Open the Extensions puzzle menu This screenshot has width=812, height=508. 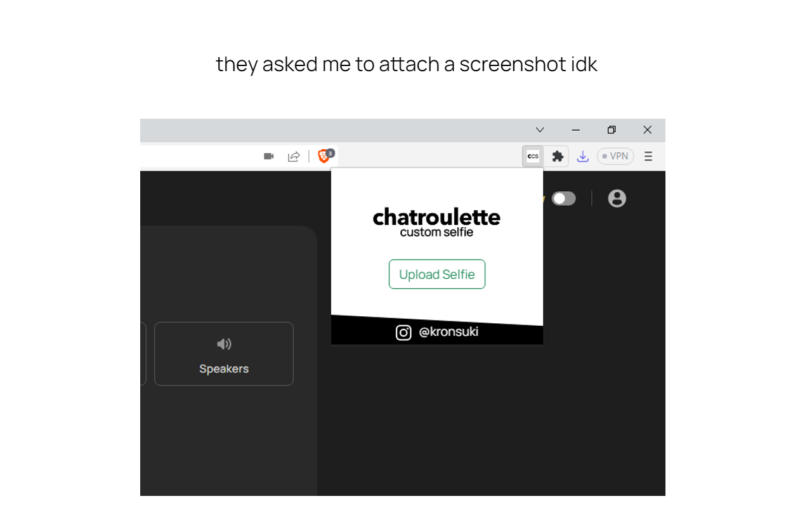pyautogui.click(x=558, y=156)
